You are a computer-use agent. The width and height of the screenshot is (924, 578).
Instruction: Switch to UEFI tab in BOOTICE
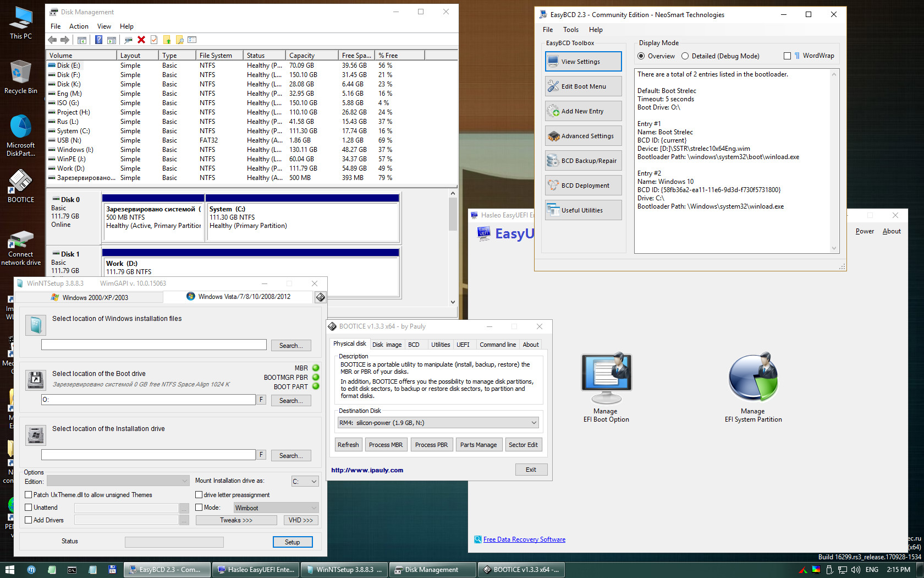[463, 345]
